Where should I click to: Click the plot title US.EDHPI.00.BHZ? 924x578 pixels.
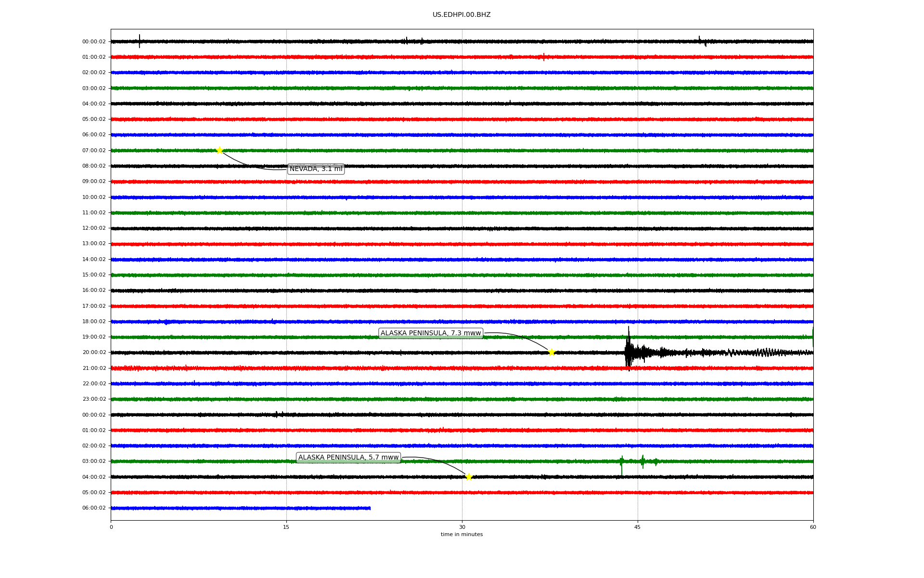click(462, 15)
